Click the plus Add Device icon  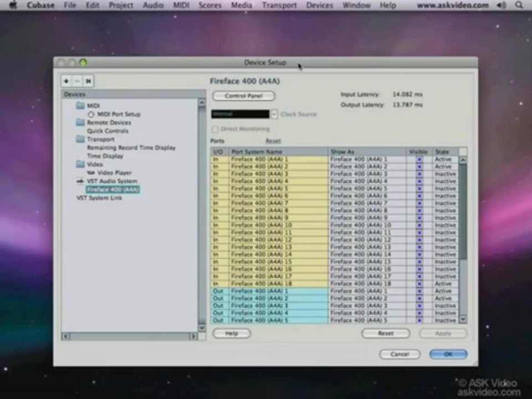66,81
